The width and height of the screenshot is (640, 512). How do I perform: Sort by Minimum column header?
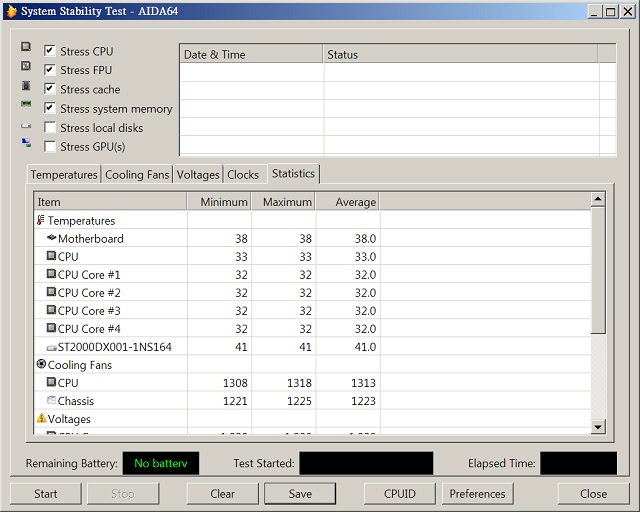(x=219, y=202)
